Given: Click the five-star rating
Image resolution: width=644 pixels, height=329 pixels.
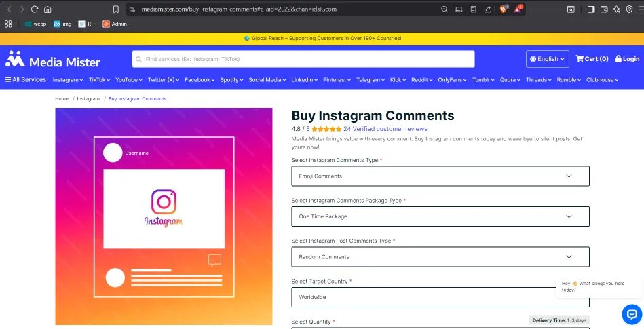Looking at the screenshot, I should pos(326,129).
